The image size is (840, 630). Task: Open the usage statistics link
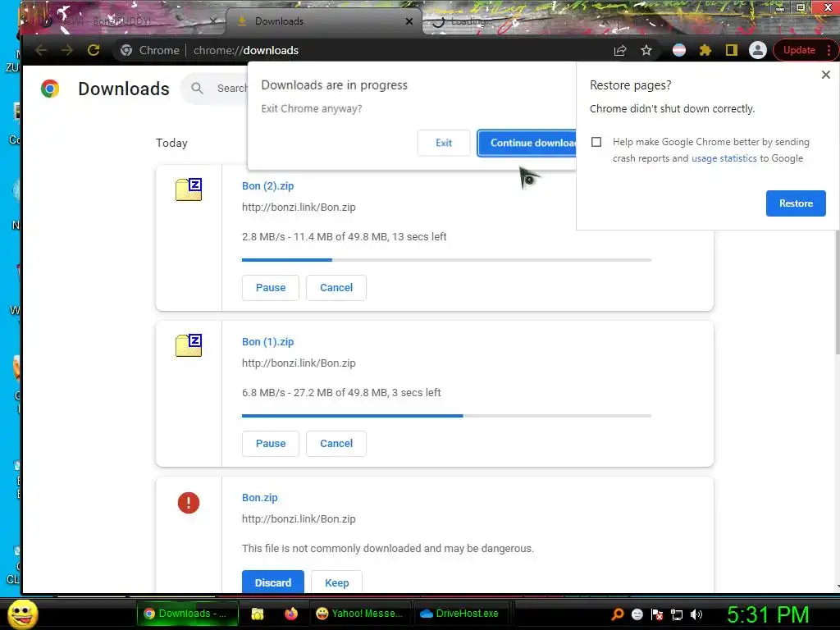pos(724,158)
